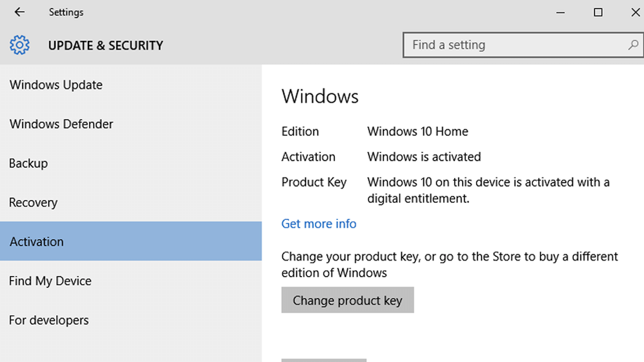
Task: Close the Settings window
Action: coord(635,12)
